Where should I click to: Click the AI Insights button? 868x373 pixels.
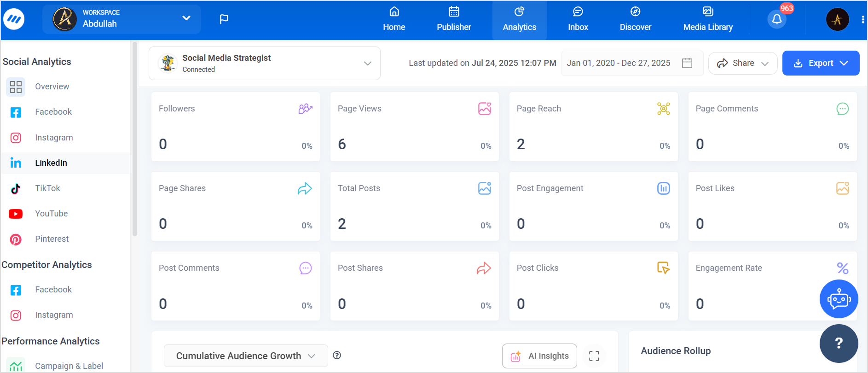pyautogui.click(x=539, y=356)
